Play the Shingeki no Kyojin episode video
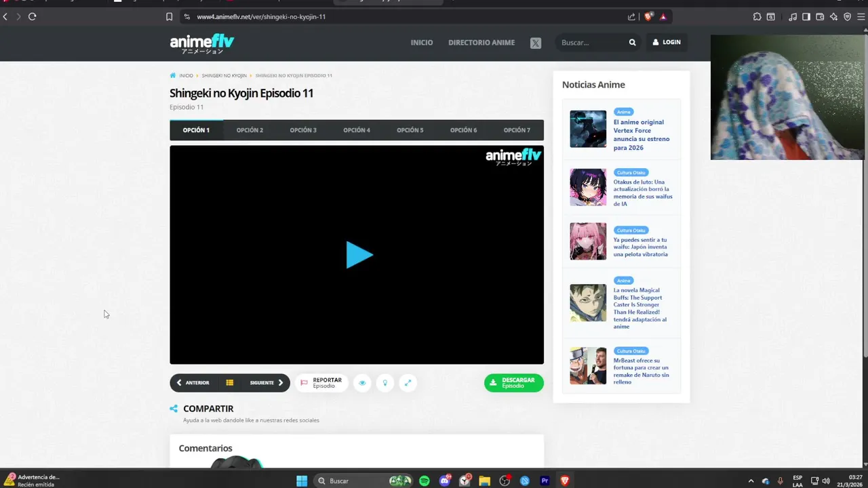Image resolution: width=868 pixels, height=488 pixels. click(x=359, y=255)
